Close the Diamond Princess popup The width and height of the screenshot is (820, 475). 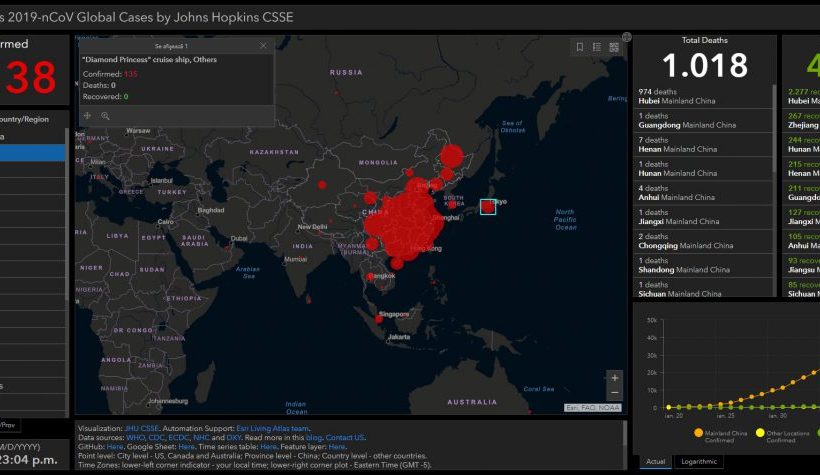tap(263, 46)
